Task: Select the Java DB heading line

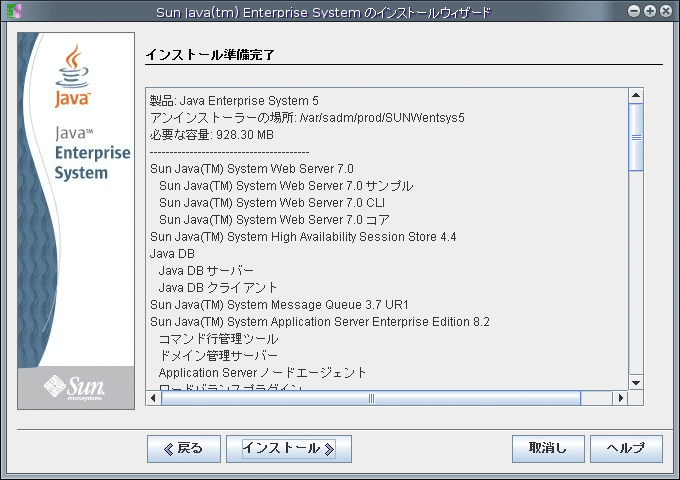Action: pyautogui.click(x=172, y=254)
